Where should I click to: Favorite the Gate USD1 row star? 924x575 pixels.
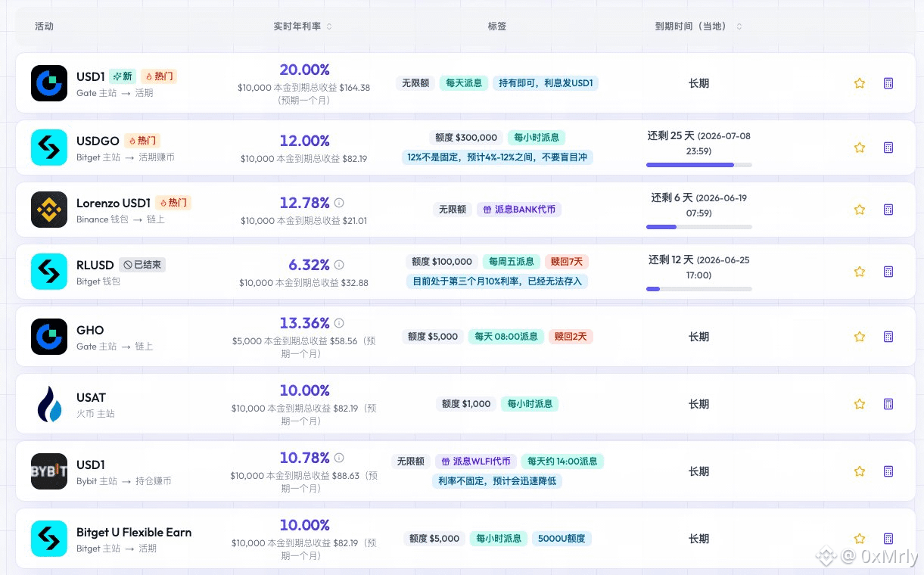pyautogui.click(x=859, y=83)
